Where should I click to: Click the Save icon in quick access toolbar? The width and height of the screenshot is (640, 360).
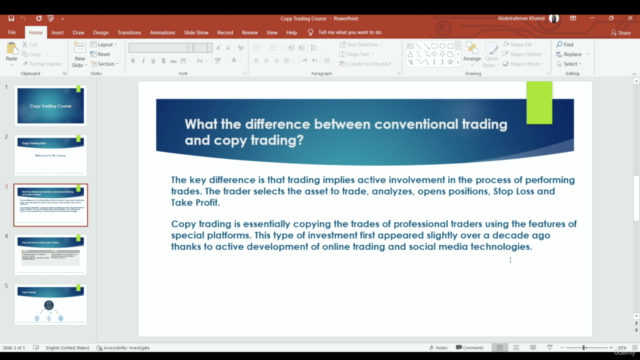pyautogui.click(x=11, y=18)
